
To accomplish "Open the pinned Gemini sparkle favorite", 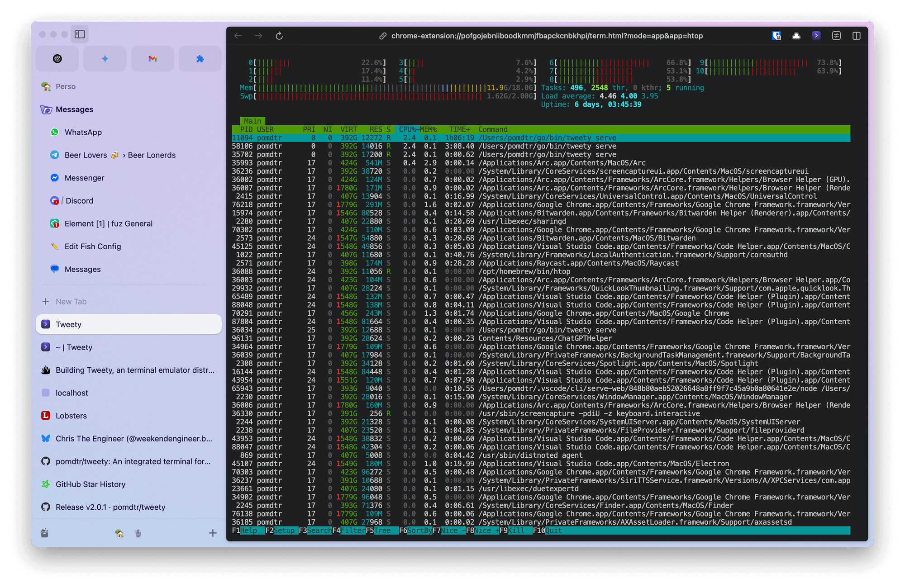I will click(x=105, y=59).
